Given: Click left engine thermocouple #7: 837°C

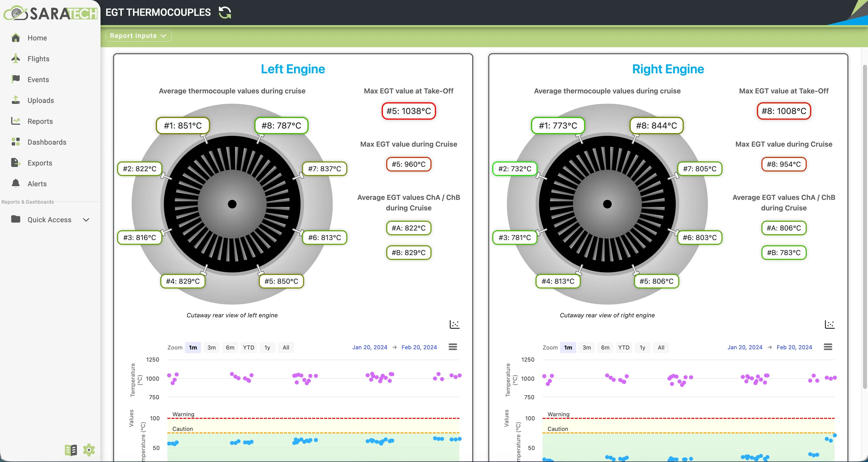Looking at the screenshot, I should pyautogui.click(x=324, y=169).
